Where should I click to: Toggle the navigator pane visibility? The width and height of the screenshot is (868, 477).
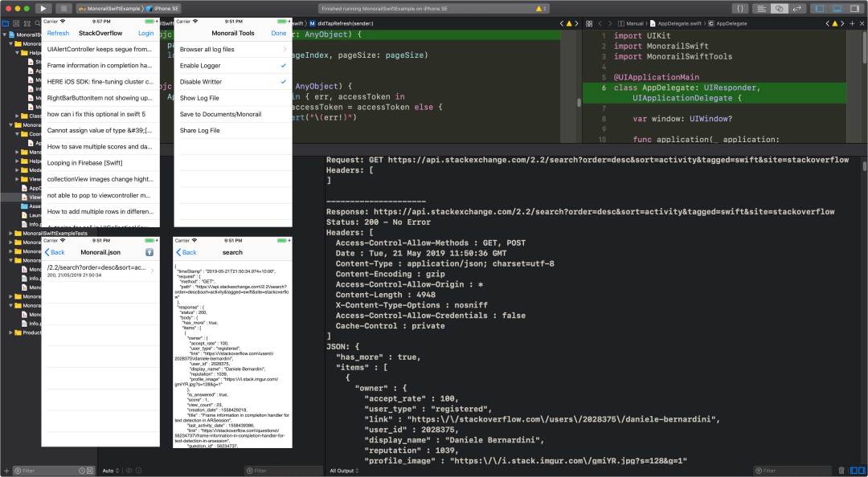pos(820,8)
